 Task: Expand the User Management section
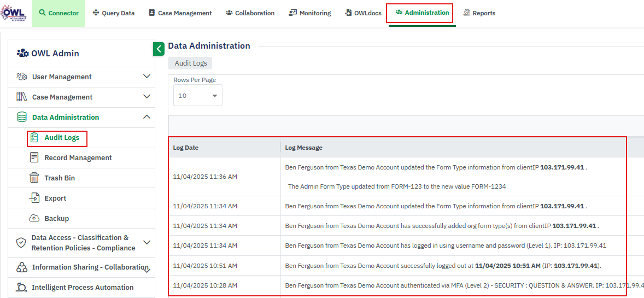[x=147, y=77]
